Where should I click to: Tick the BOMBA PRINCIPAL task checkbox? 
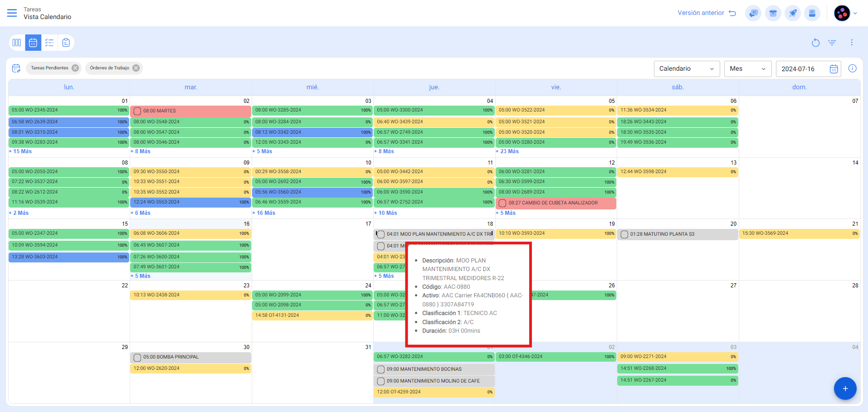point(137,358)
